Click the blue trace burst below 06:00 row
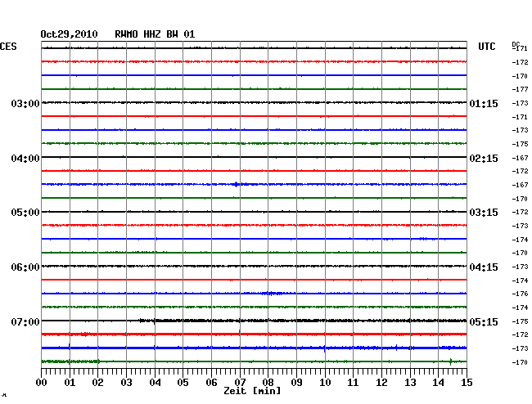Image resolution: width=532 pixels, height=404 pixels. click(x=271, y=293)
